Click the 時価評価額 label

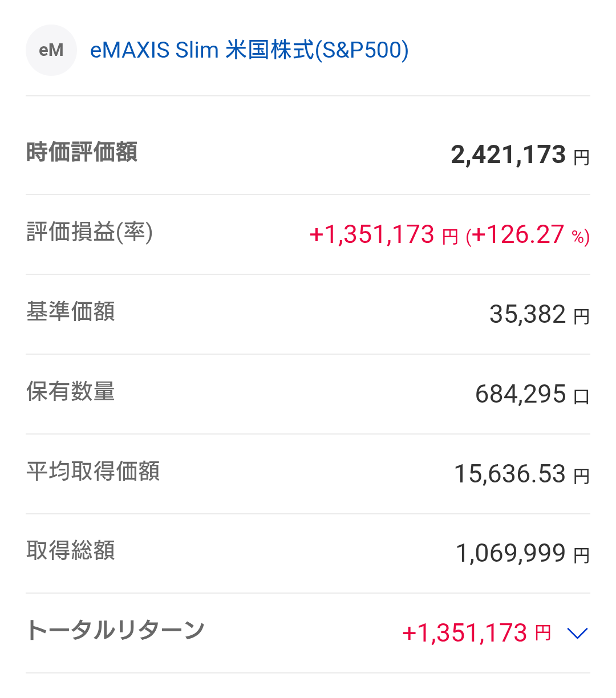click(82, 153)
